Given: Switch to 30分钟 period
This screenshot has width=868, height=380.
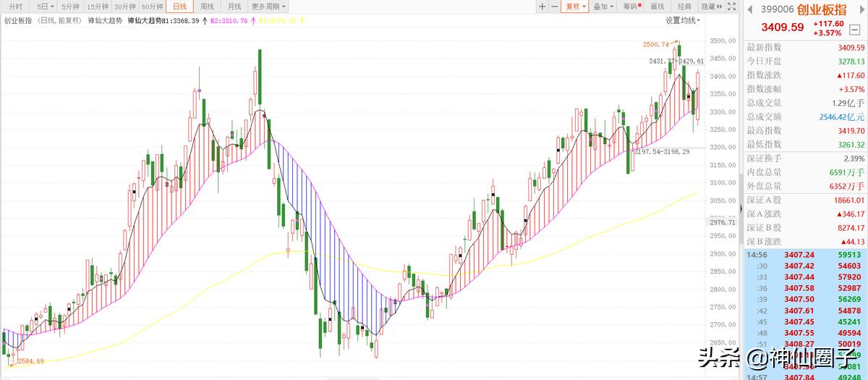Looking at the screenshot, I should click(125, 7).
